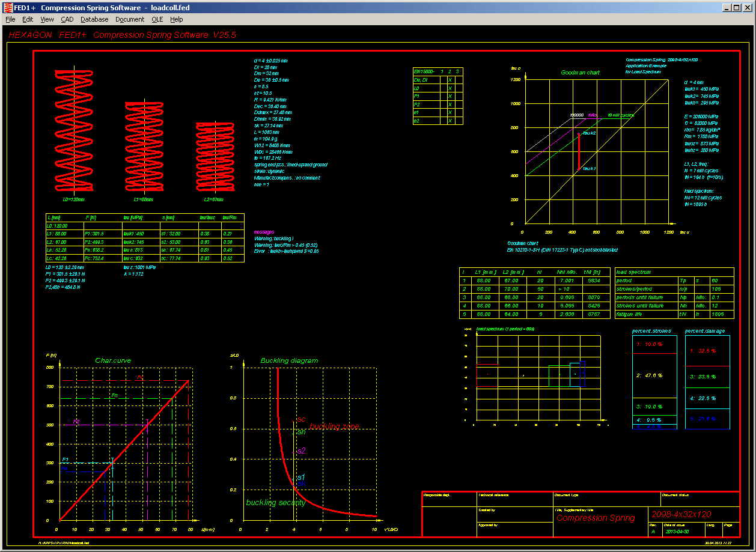Screen dimensions: 756x552
Task: Click the spring drawing labeled L1
Action: tap(143, 146)
